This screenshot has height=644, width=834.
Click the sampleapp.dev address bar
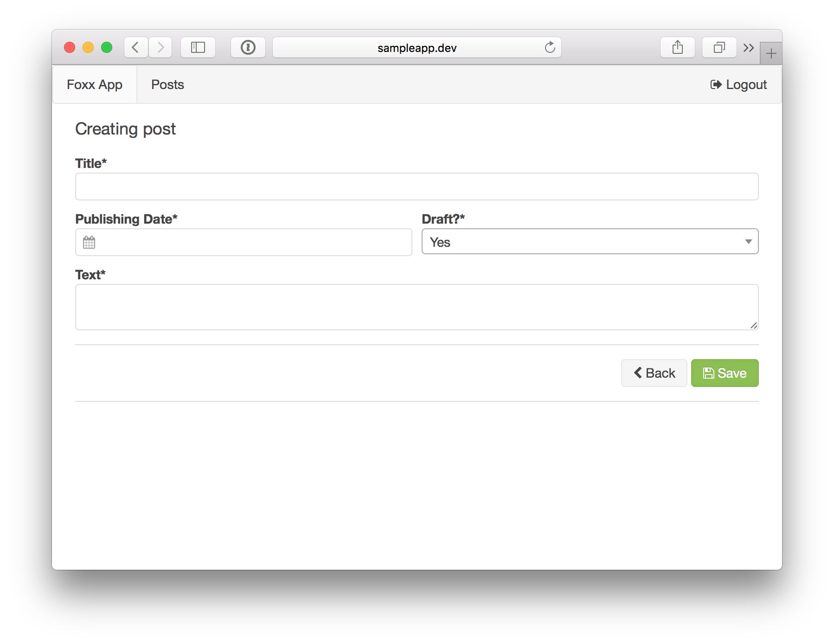click(x=417, y=47)
